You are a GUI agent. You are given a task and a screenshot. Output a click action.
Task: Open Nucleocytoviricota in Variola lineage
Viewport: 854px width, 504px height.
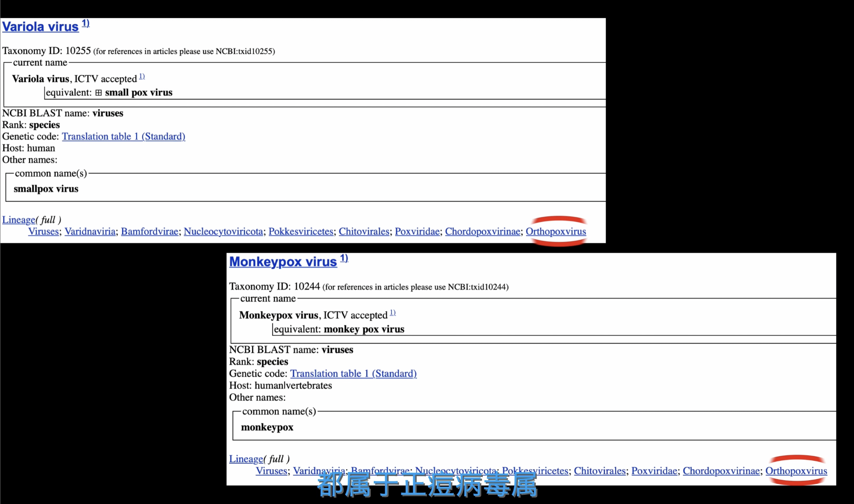click(x=223, y=231)
